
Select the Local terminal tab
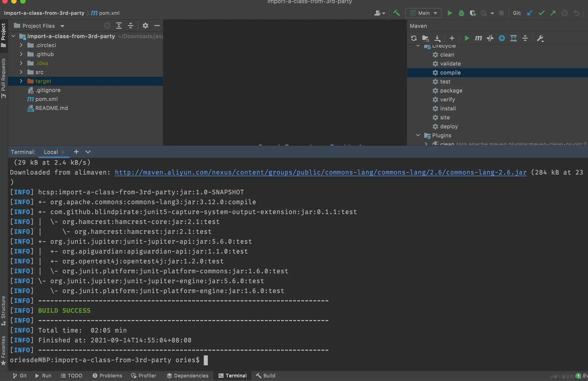(51, 152)
